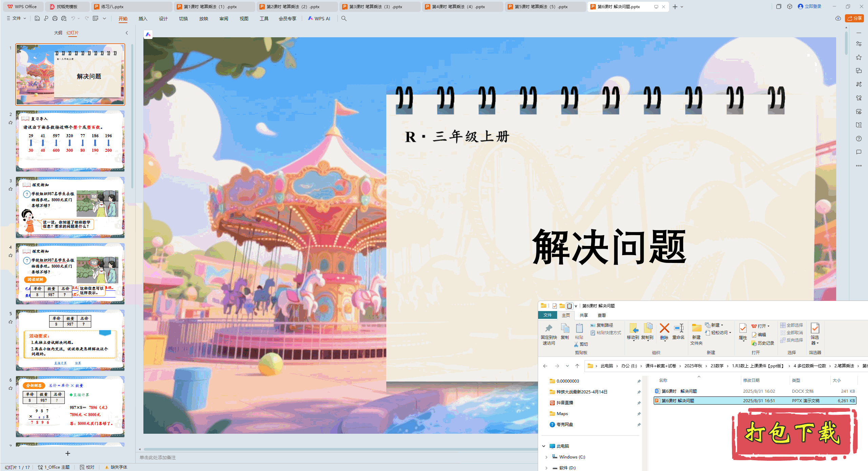Open the 共享 tab in File Explorer
Image resolution: width=868 pixels, height=471 pixels.
click(584, 315)
